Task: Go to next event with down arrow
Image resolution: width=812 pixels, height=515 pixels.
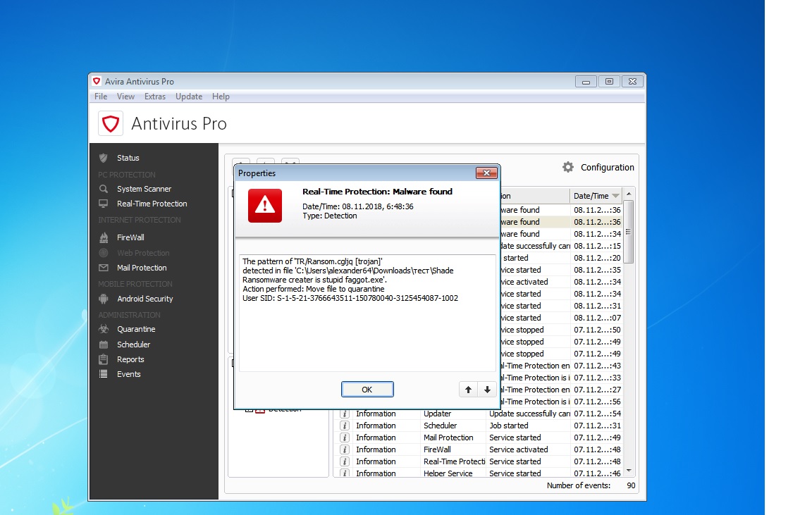Action: coord(486,390)
